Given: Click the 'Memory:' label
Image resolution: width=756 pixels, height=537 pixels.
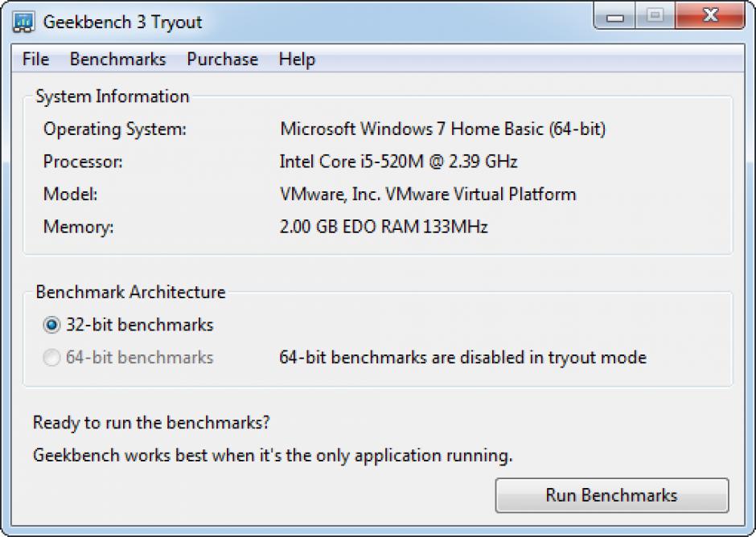Looking at the screenshot, I should pos(79,227).
